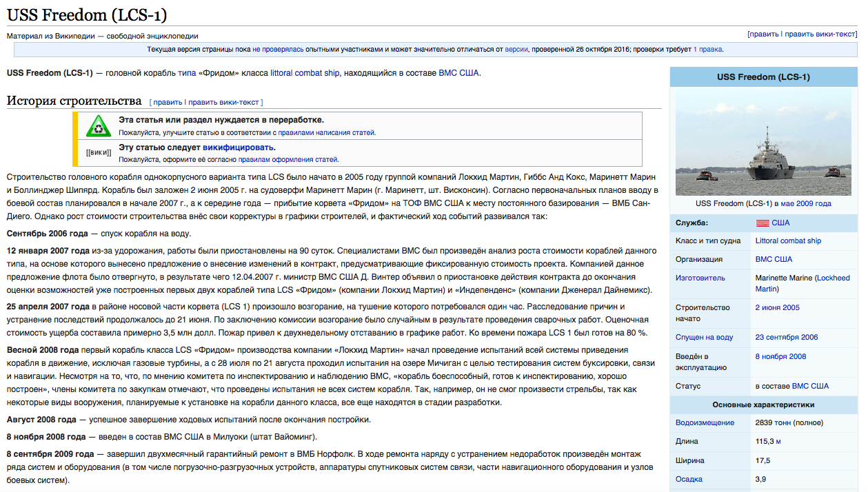Viewport: 868px width, 492px height.
Task: Follow the 'Изготовитель' label link
Action: point(700,278)
